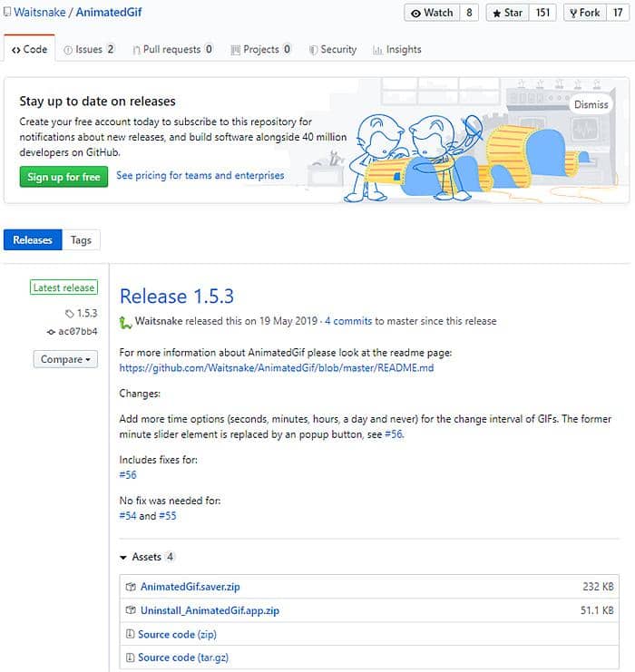Open the Insights tab
This screenshot has height=672, width=635.
pyautogui.click(x=397, y=49)
